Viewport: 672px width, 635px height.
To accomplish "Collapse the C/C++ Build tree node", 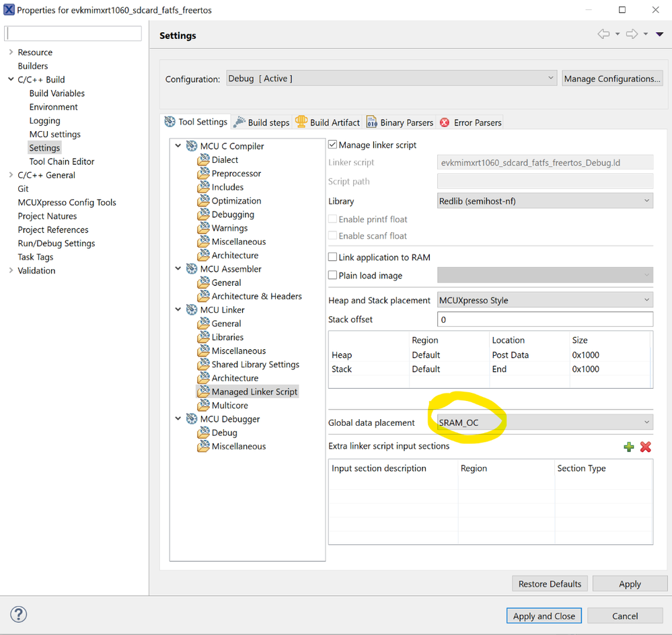I will coord(11,79).
